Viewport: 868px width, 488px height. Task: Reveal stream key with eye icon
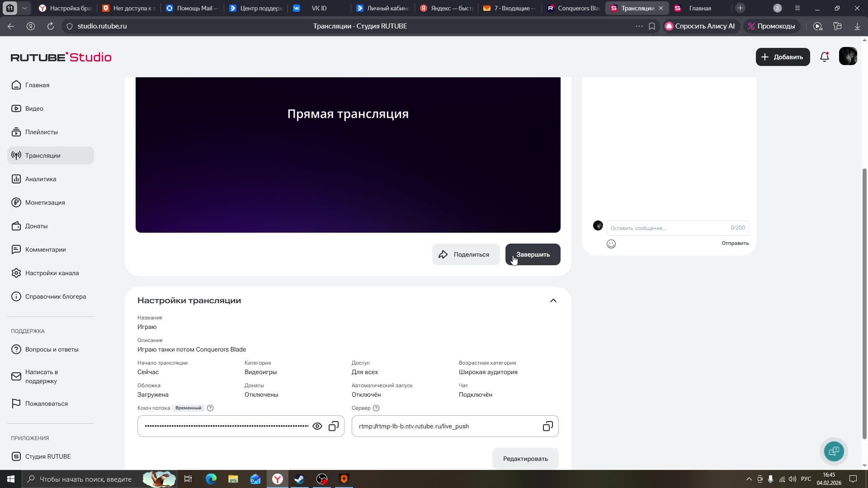point(317,426)
